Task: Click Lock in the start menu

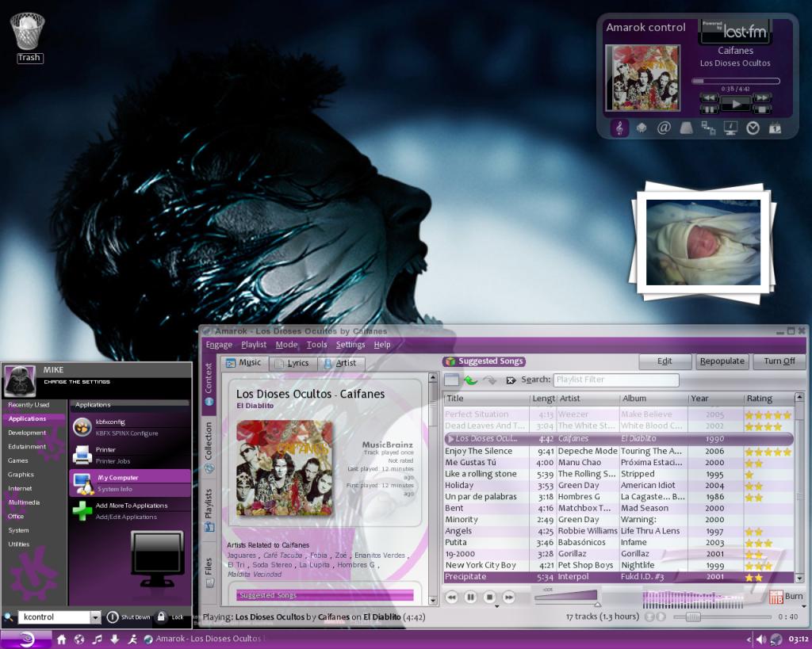Action: point(170,617)
